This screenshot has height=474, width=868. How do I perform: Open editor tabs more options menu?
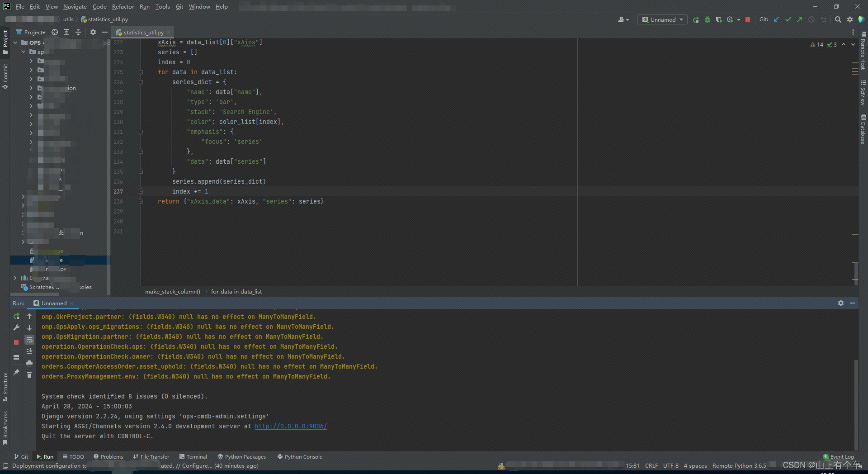[x=853, y=32]
